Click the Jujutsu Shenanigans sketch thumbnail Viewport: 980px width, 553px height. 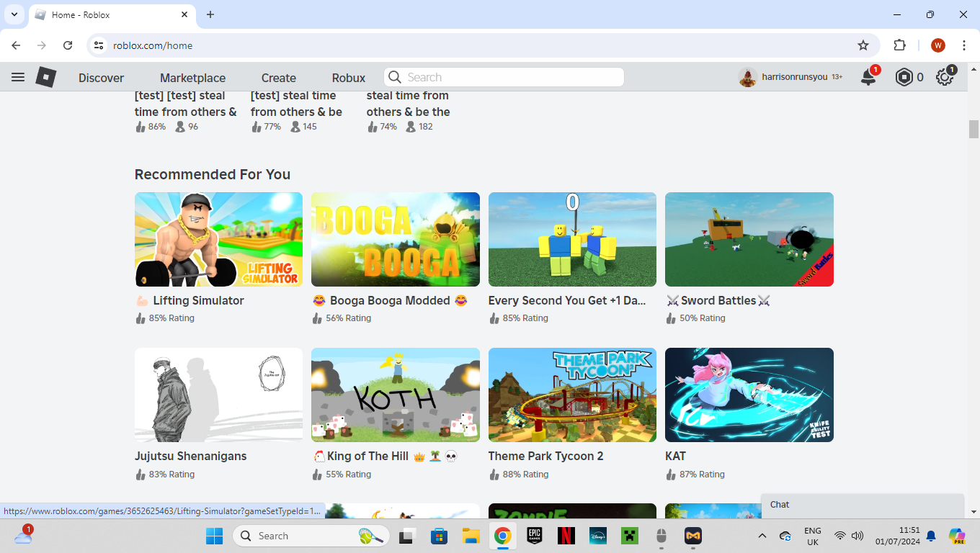click(218, 395)
